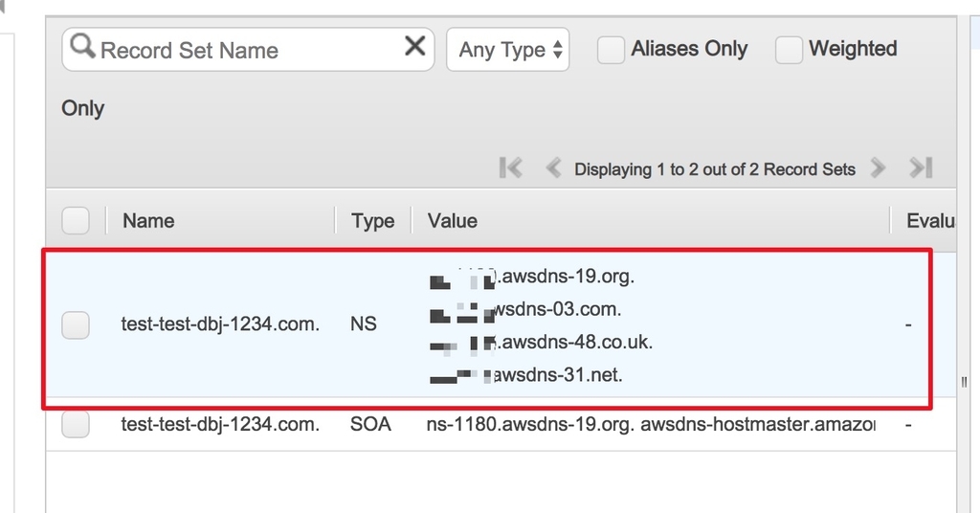Click the awsdns-31.net. value line
The width and height of the screenshot is (980, 513).
[x=526, y=375]
